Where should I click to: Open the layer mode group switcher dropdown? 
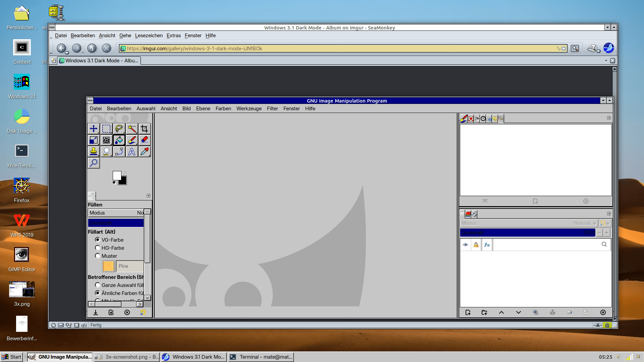[x=605, y=223]
